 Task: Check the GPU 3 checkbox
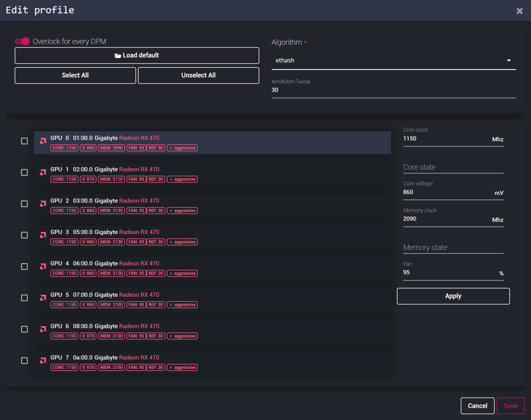pyautogui.click(x=24, y=235)
